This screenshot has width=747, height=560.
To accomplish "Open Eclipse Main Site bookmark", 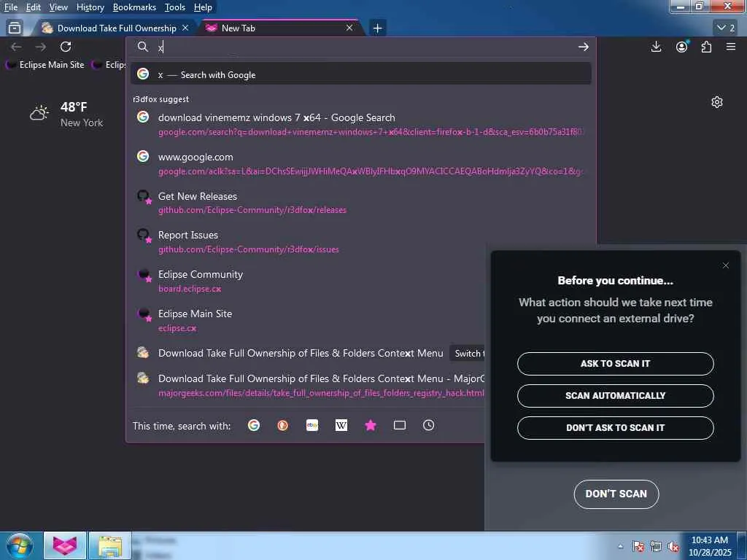I will tap(46, 65).
